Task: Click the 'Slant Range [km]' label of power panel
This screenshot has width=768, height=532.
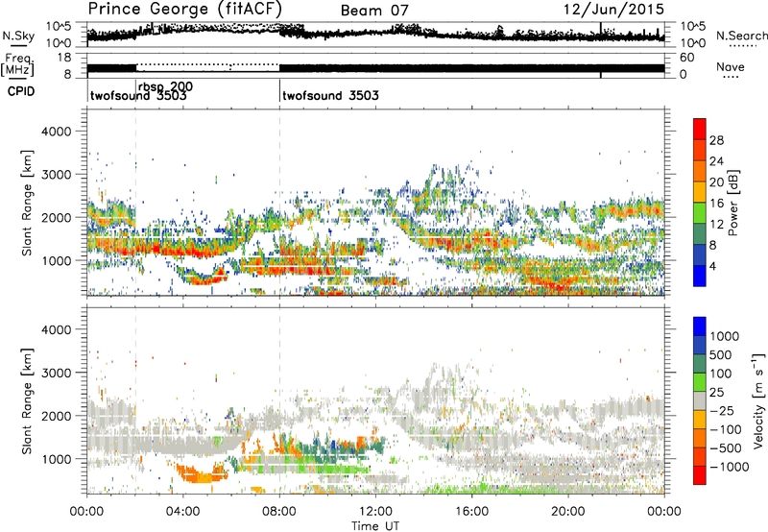Action: [x=27, y=203]
